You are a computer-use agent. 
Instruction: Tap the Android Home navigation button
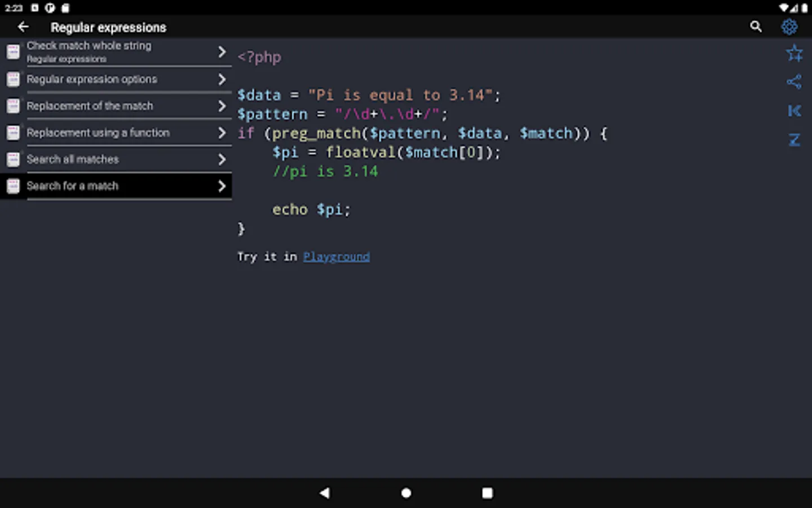[406, 493]
